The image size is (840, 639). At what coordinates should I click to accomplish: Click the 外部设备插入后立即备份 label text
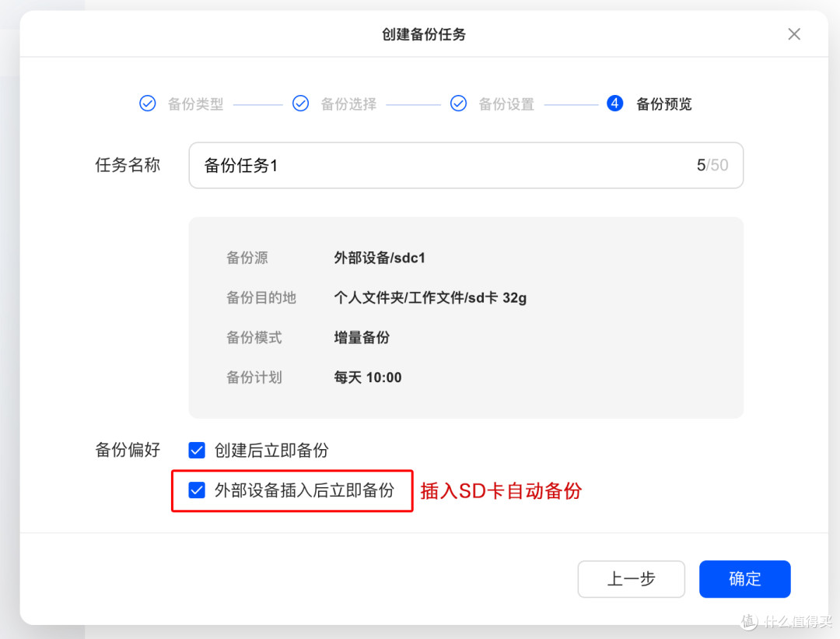click(x=304, y=490)
